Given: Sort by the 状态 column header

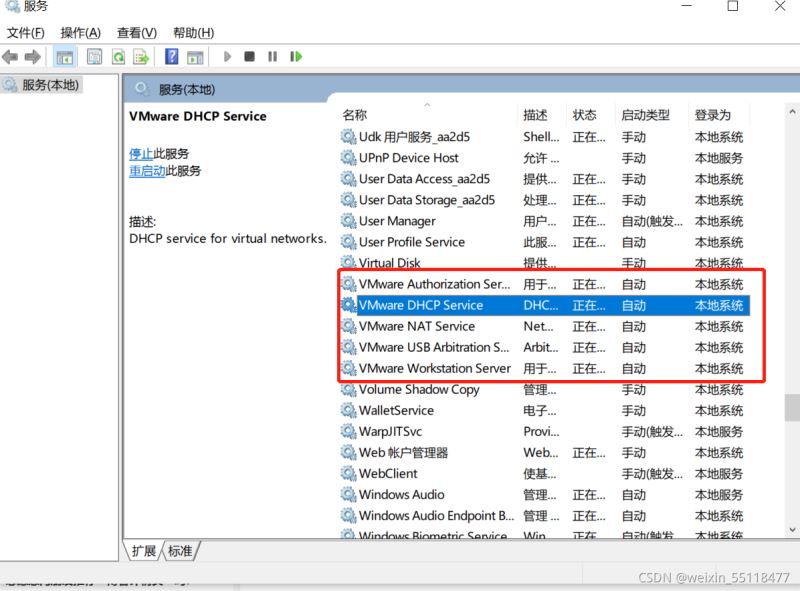Looking at the screenshot, I should tap(585, 115).
